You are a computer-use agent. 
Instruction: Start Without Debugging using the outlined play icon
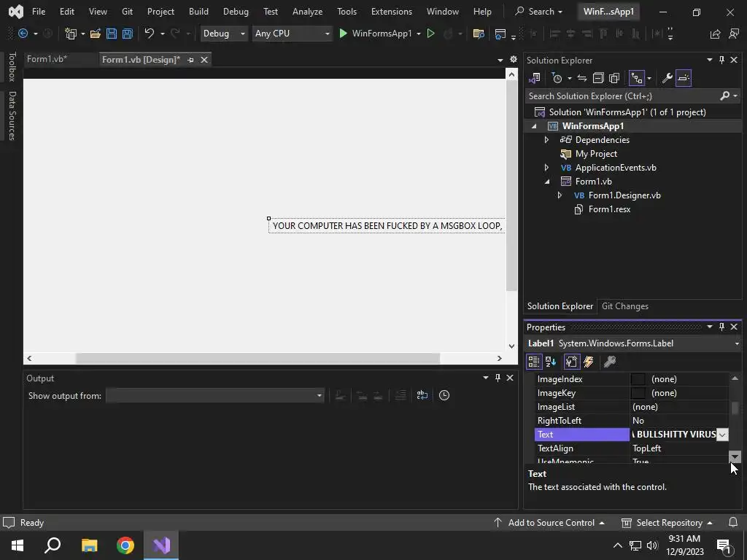(430, 34)
